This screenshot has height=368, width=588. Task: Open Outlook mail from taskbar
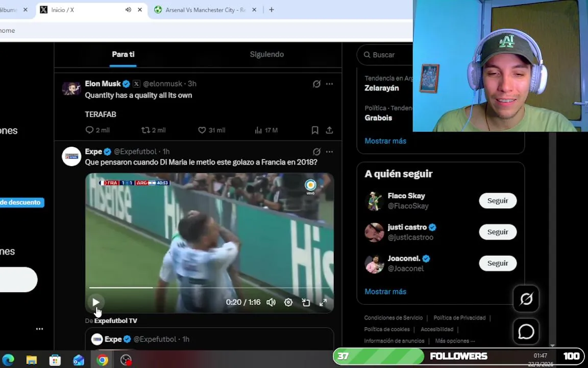pyautogui.click(x=79, y=360)
